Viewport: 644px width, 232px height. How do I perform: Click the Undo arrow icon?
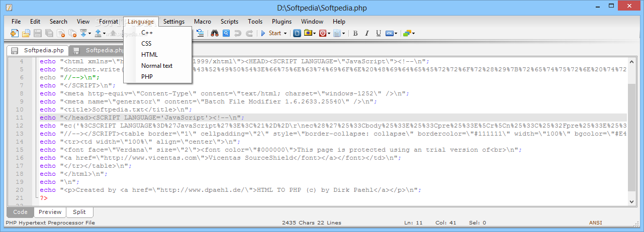[x=238, y=34]
